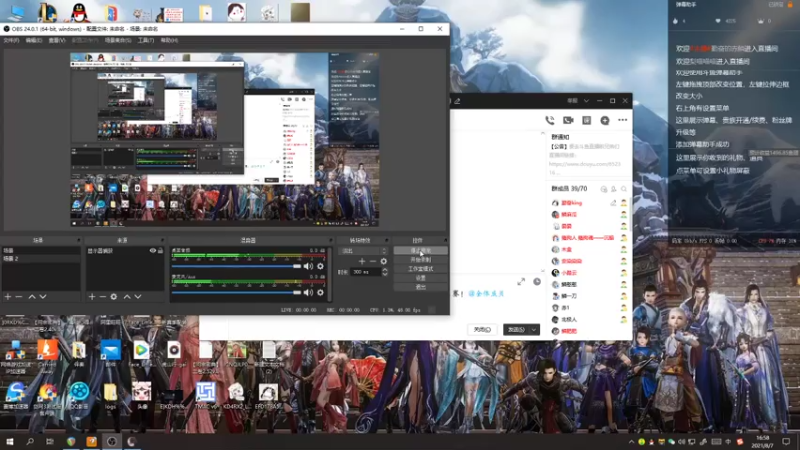
Task: Pop out the Controls dock panel
Action: (445, 240)
